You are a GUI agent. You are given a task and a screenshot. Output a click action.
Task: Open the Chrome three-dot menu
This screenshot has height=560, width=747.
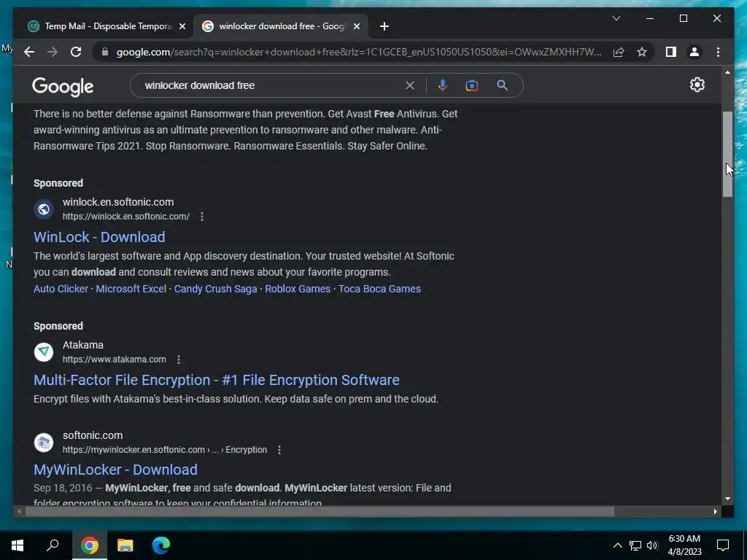coord(718,52)
